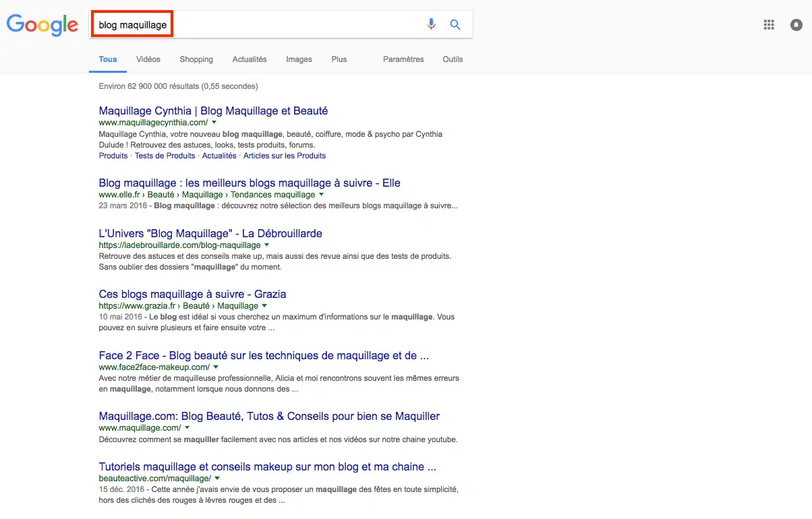This screenshot has width=812, height=519.
Task: Click the blue search magnifier icon
Action: [455, 25]
